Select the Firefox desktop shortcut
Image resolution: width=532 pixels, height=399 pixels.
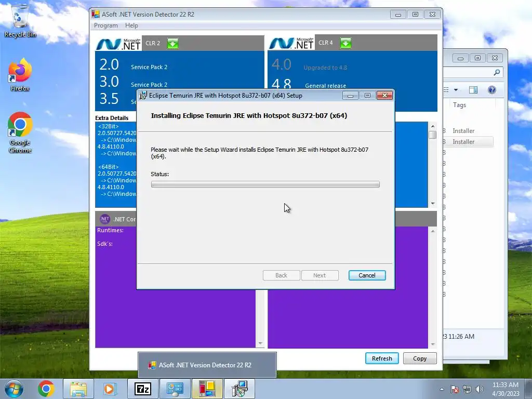20,75
